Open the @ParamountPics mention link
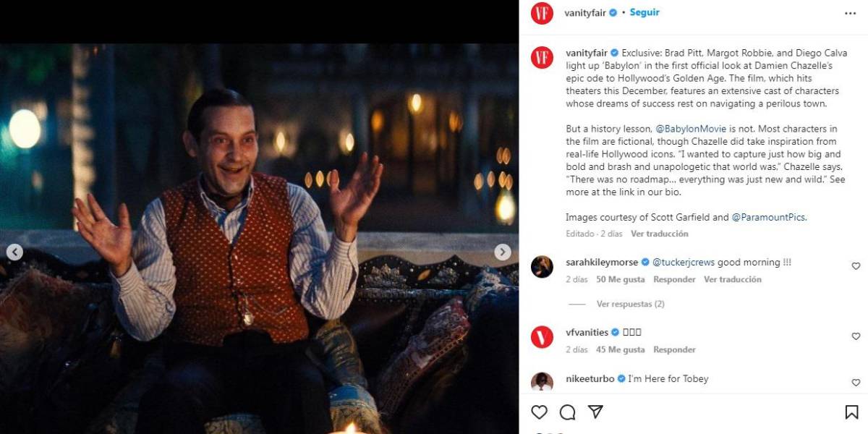Screen dimensions: 868x434 point(768,217)
